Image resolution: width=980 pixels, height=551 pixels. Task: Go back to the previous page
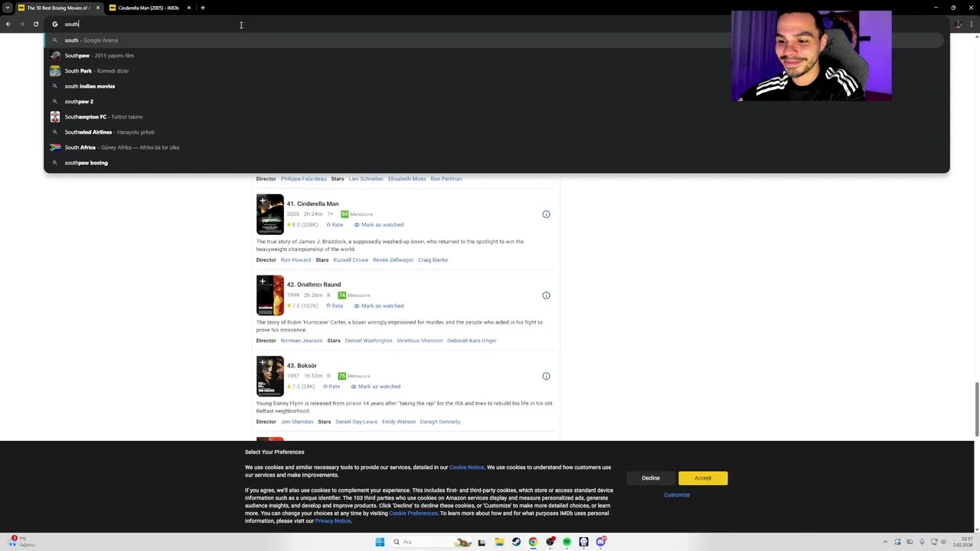point(8,24)
